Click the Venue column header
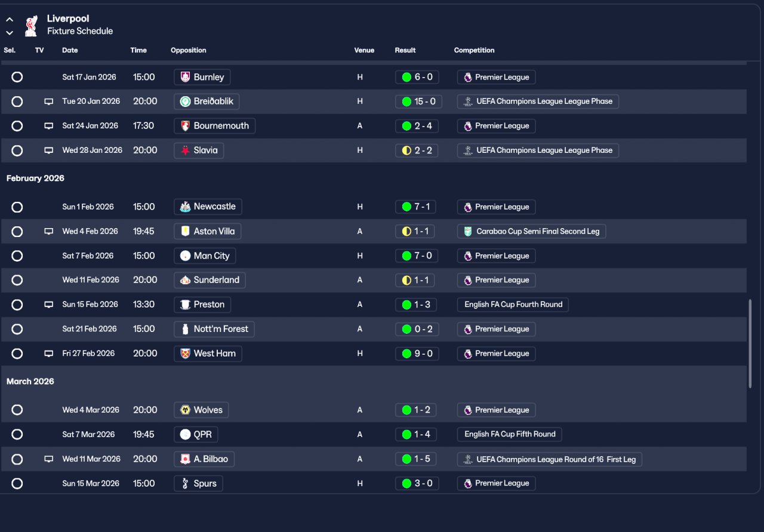This screenshot has width=764, height=532. click(364, 50)
